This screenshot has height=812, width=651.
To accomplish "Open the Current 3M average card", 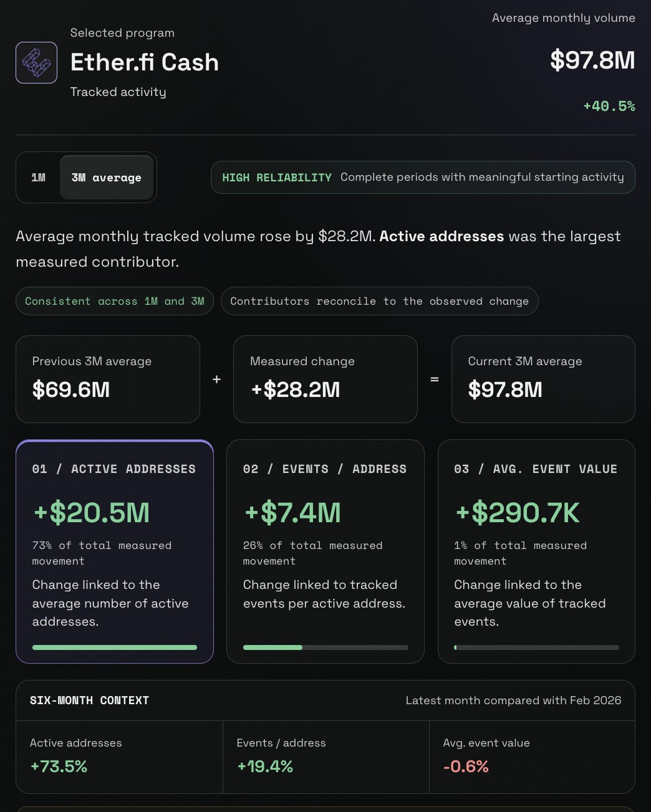I will pyautogui.click(x=543, y=379).
